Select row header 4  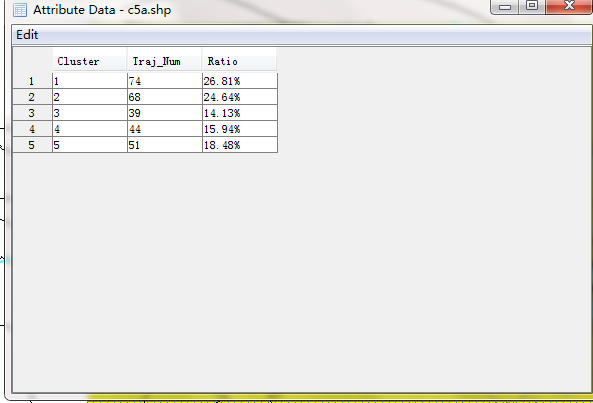[32, 129]
